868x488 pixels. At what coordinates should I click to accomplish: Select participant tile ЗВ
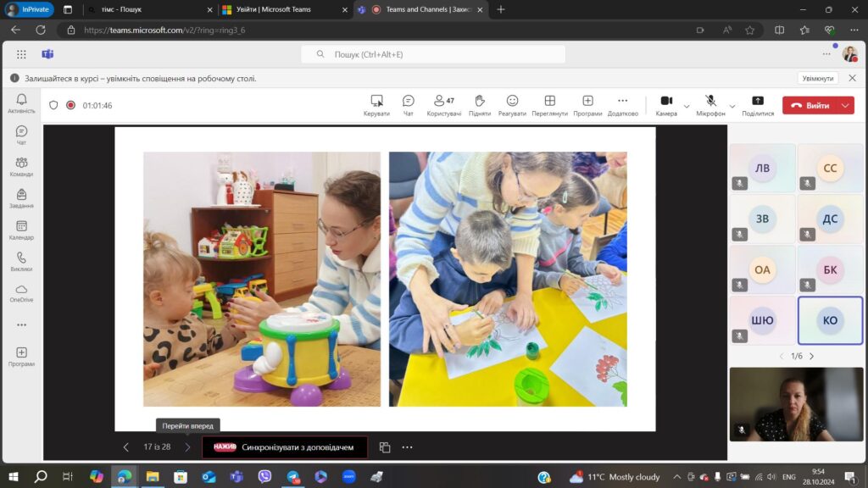tap(762, 219)
